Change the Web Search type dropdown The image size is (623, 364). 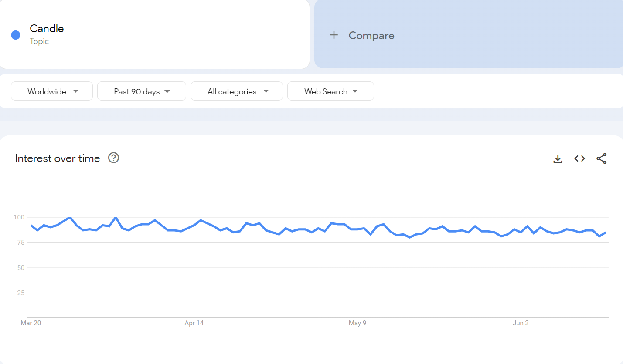click(x=330, y=91)
